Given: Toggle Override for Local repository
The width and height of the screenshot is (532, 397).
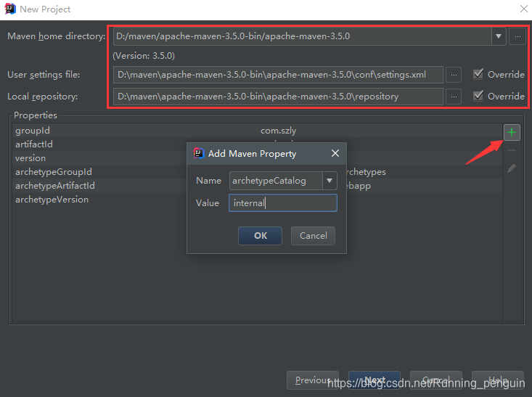Looking at the screenshot, I should tap(478, 96).
